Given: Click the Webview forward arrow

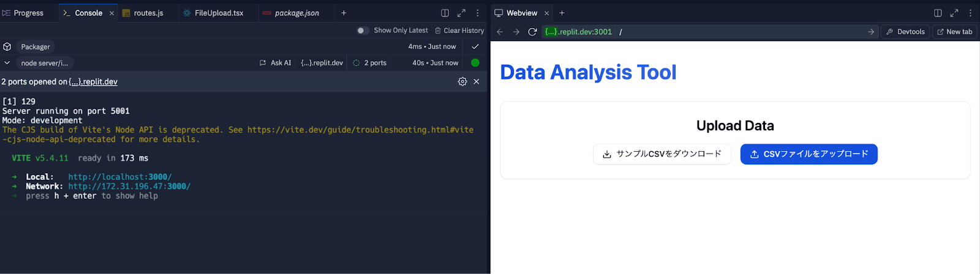Looking at the screenshot, I should [516, 32].
